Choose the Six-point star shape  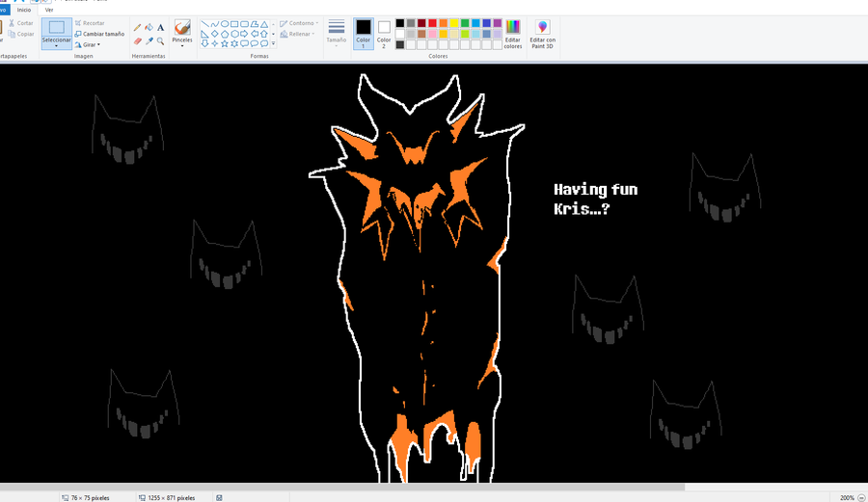pos(234,43)
